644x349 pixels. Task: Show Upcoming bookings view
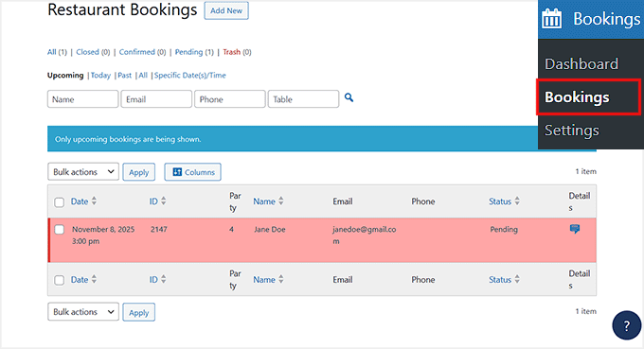click(65, 76)
